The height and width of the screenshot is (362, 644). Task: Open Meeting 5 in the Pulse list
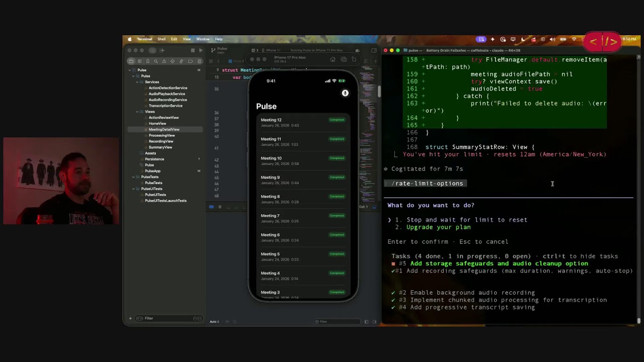click(302, 256)
